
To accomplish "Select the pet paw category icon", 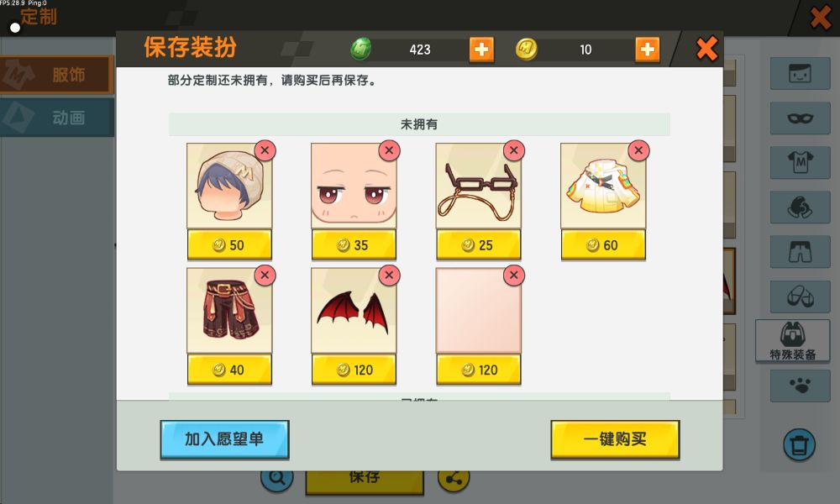I will [800, 386].
